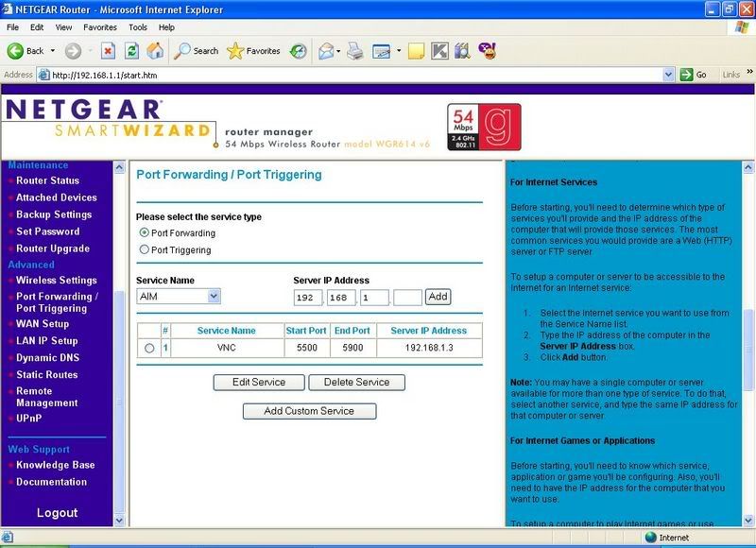Viewport: 756px width, 548px height.
Task: Click the VNC service name cell
Action: tap(227, 348)
